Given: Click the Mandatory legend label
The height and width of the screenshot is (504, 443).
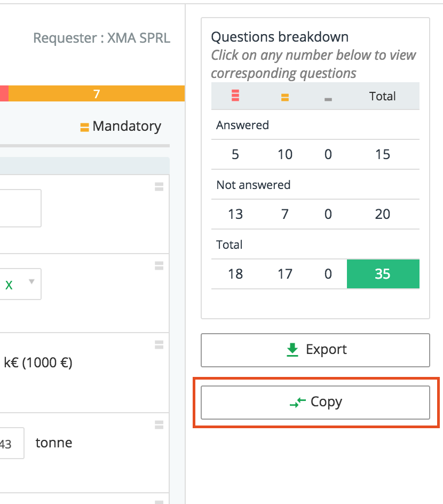Looking at the screenshot, I should 127,127.
